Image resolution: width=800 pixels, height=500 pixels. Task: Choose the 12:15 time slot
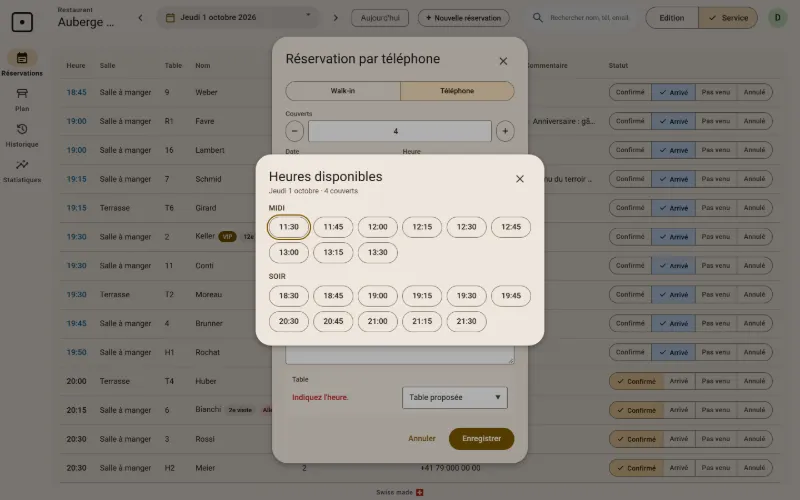pos(422,227)
